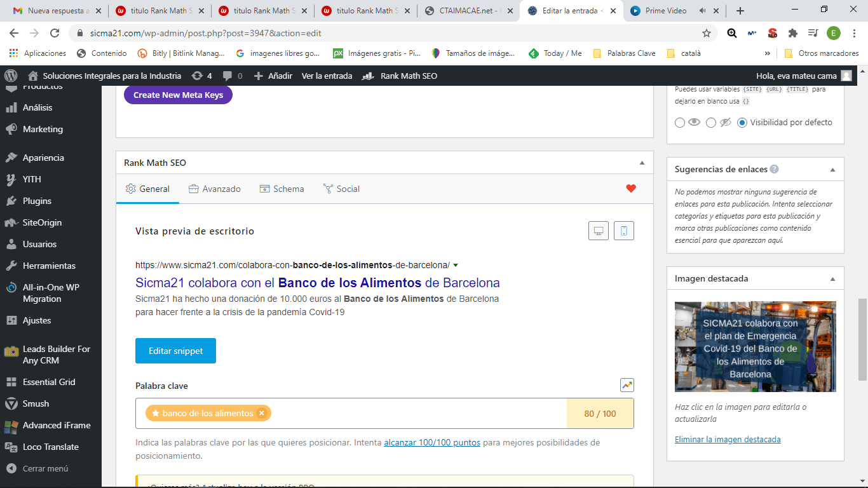Click Create New Meta Keys button
Image resolution: width=868 pixels, height=488 pixels.
[x=178, y=95]
